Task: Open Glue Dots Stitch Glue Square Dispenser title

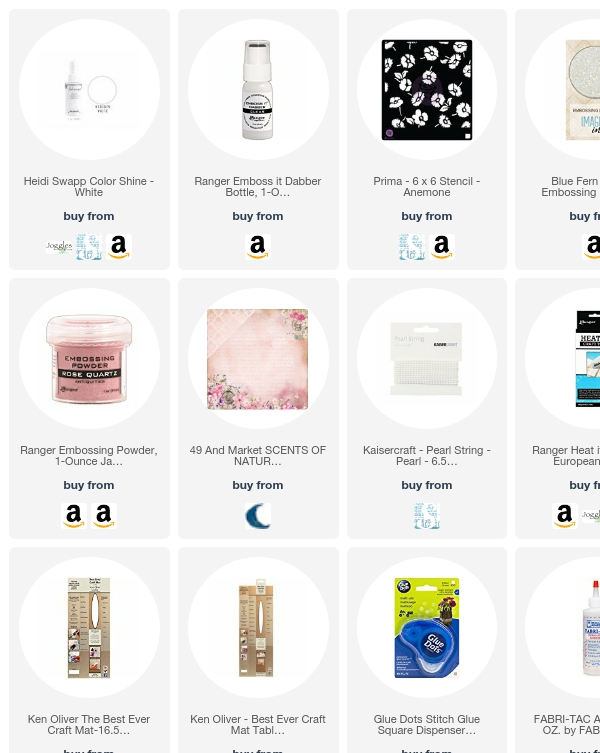Action: click(427, 725)
